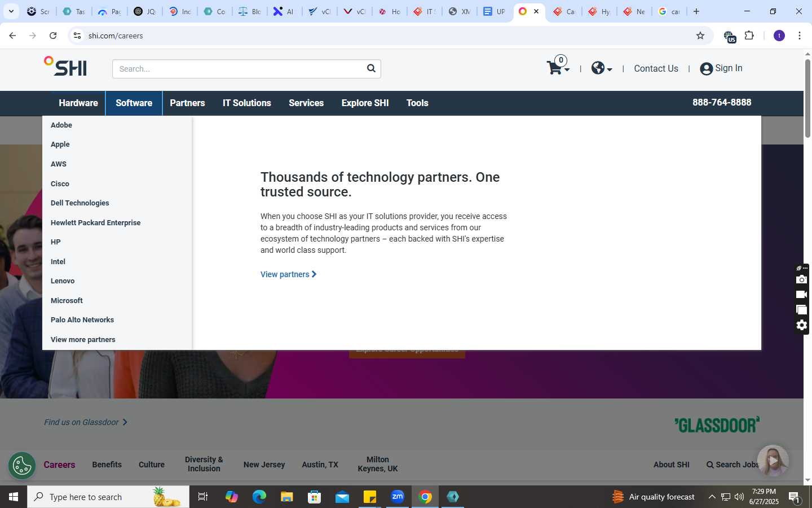
Task: Open Zoom from taskbar
Action: (x=398, y=497)
